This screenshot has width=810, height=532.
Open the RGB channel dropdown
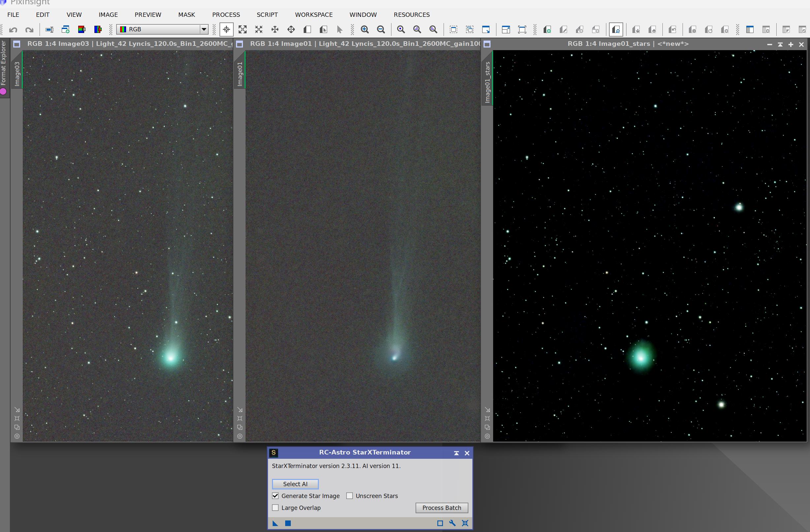click(204, 29)
